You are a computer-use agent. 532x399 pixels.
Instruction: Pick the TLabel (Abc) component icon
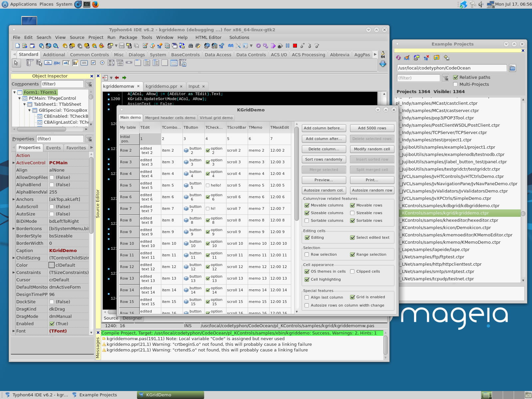click(x=57, y=63)
